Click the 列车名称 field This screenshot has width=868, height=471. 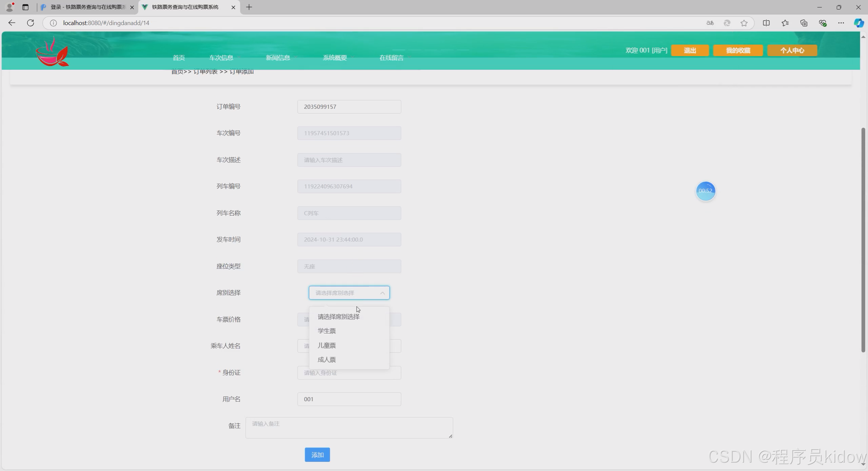point(349,213)
